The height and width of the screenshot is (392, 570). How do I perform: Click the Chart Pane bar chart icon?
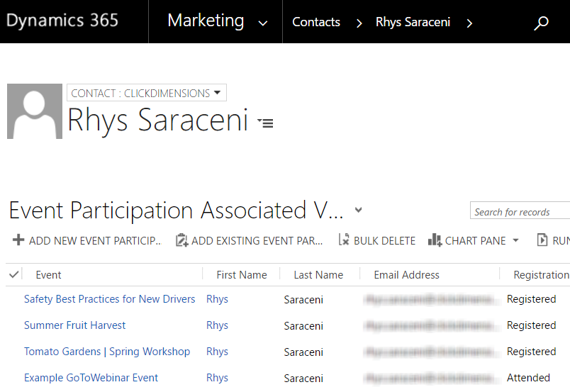click(x=435, y=240)
